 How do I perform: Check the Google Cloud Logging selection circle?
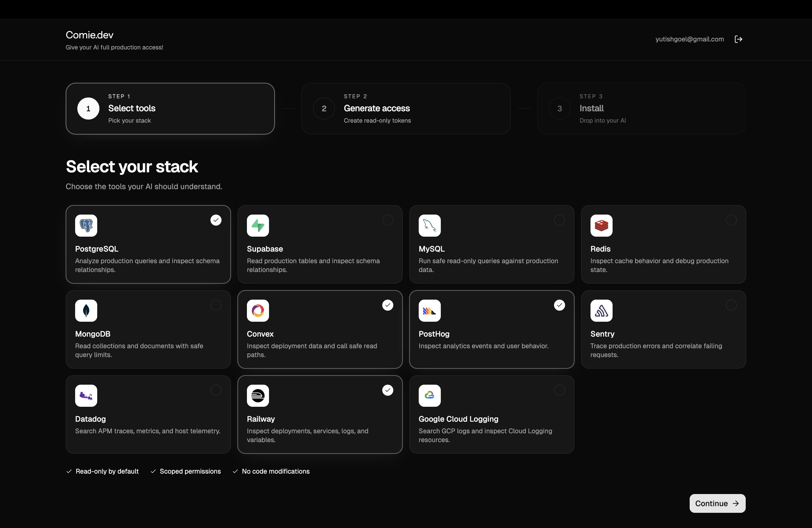point(560,390)
